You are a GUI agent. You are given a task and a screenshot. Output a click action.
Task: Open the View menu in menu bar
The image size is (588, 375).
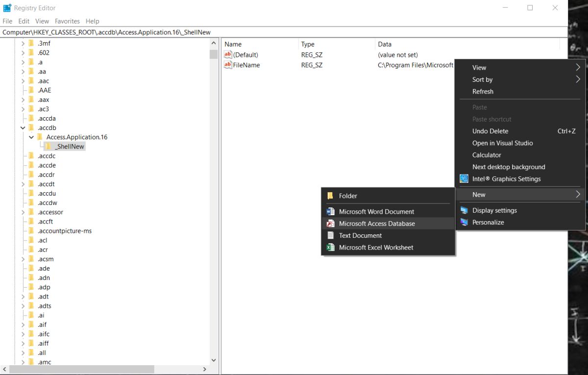tap(42, 21)
